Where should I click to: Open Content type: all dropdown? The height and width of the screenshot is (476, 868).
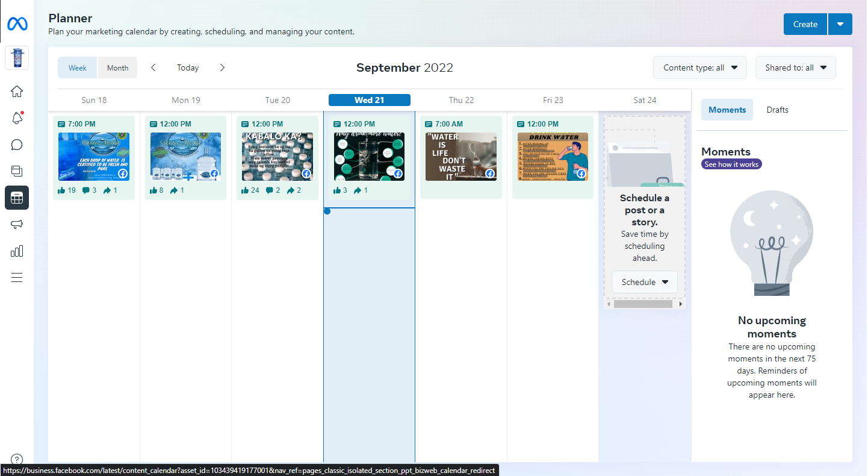pyautogui.click(x=700, y=67)
